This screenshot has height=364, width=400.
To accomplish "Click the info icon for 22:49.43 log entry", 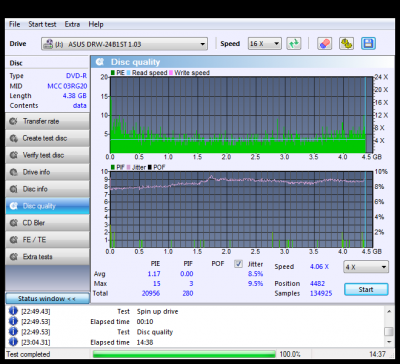I will 13,311.
